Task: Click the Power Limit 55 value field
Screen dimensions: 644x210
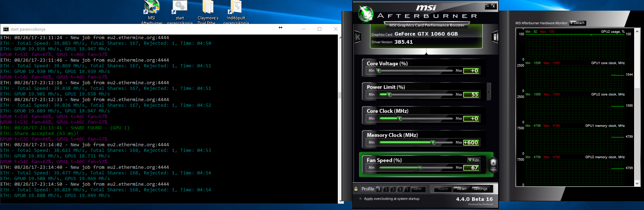Action: click(x=471, y=94)
